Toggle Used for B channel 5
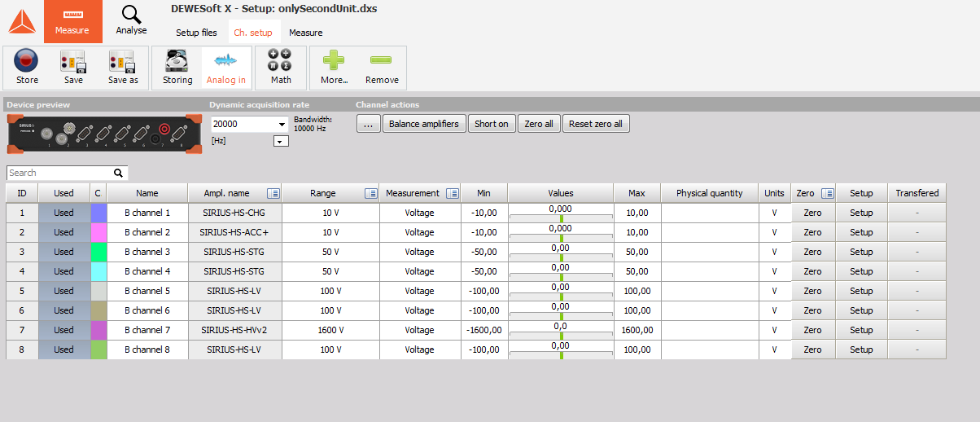Screen dimensions: 980x422 (x=63, y=291)
